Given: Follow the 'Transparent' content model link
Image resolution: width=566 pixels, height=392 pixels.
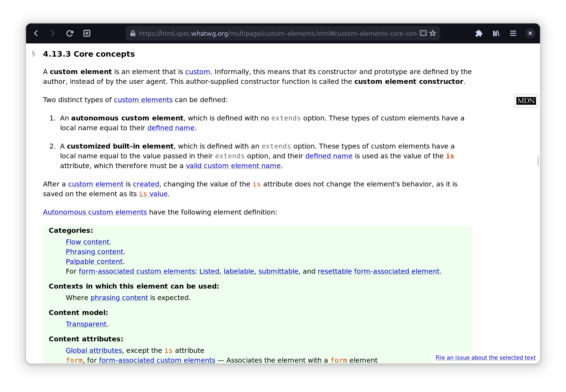Looking at the screenshot, I should (86, 324).
